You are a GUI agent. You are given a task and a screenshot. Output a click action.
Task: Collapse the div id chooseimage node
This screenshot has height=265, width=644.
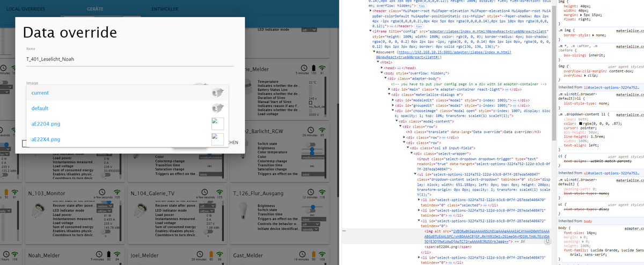click(x=393, y=111)
